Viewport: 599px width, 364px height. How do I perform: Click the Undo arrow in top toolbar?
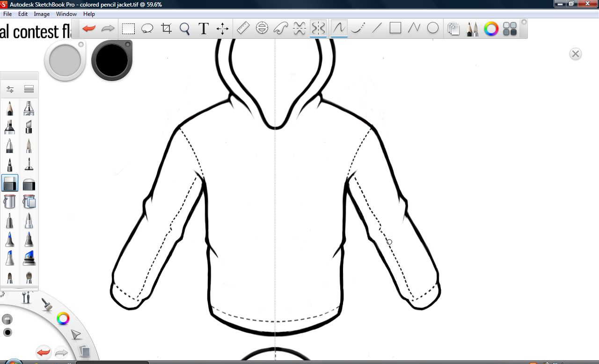[x=89, y=29]
